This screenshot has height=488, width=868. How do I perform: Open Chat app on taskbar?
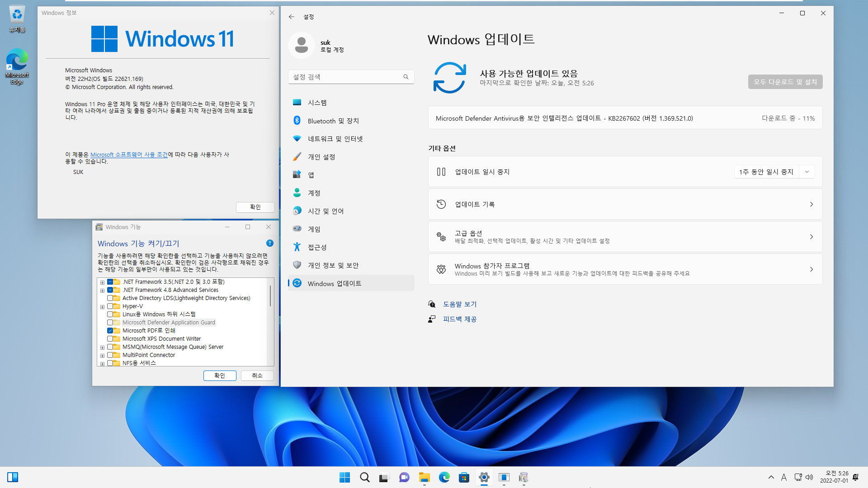coord(404,477)
